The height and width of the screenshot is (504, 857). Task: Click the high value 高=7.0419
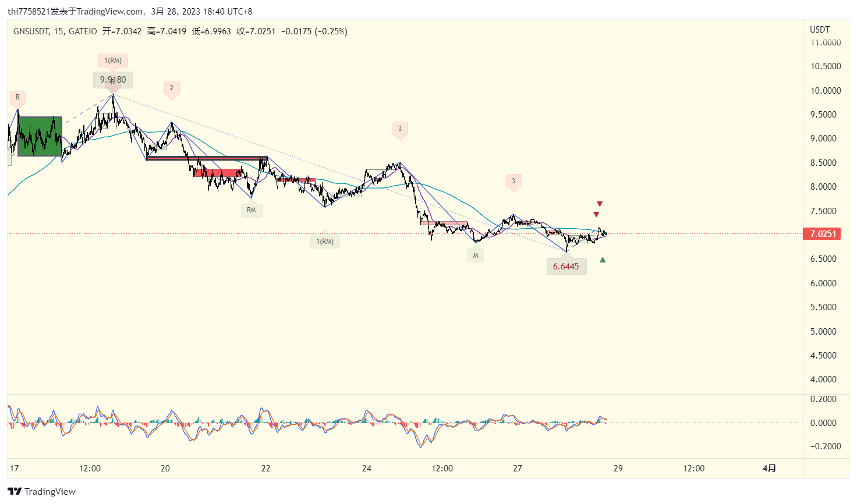pos(167,31)
